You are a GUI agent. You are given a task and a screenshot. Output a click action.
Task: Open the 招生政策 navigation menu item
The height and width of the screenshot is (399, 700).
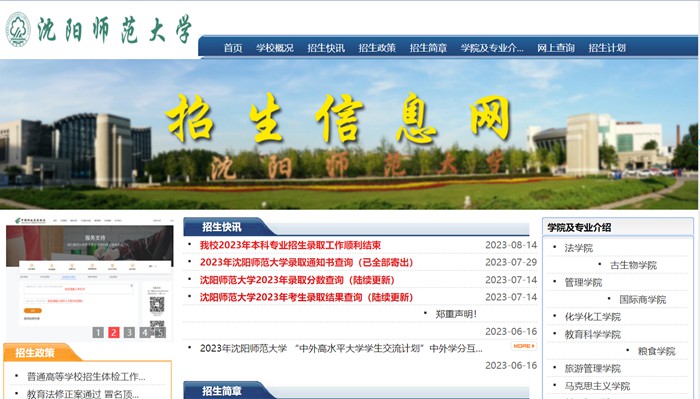[377, 48]
